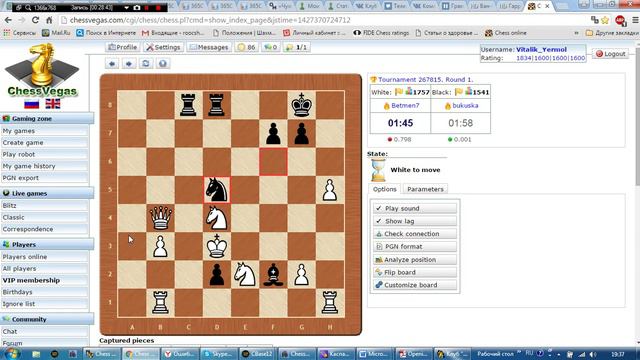Viewport: 640px width, 360px height.
Task: Switch to the Parameters tab
Action: (425, 189)
